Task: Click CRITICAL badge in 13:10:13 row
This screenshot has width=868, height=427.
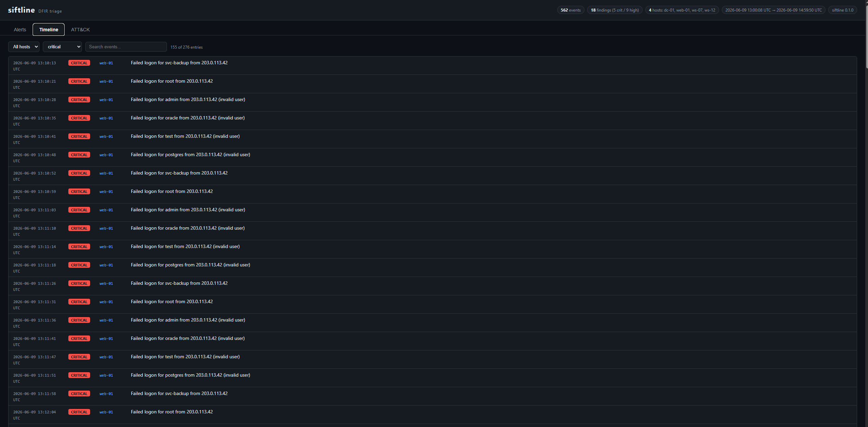Action: pyautogui.click(x=79, y=63)
